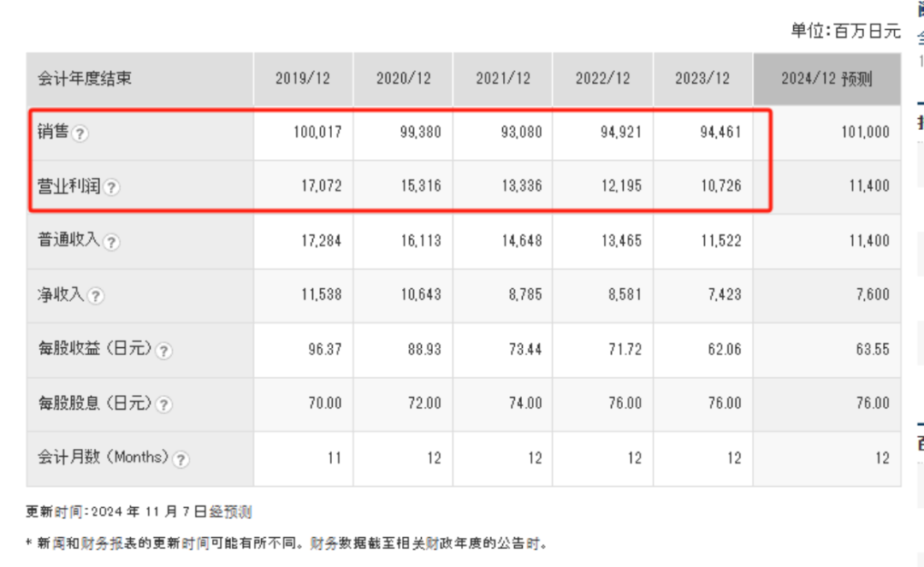Click the 净收入 row label
This screenshot has height=567, width=924.
tap(61, 294)
